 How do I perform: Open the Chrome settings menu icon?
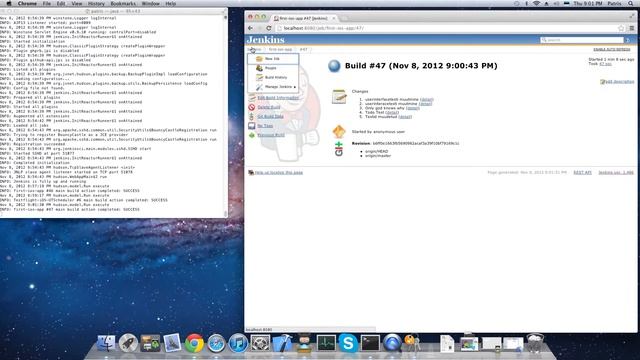click(x=631, y=28)
